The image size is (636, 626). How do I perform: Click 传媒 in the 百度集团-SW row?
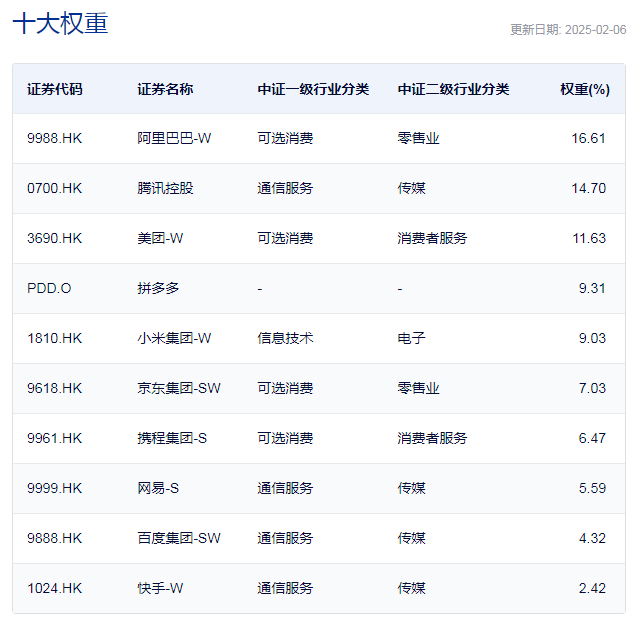click(411, 538)
